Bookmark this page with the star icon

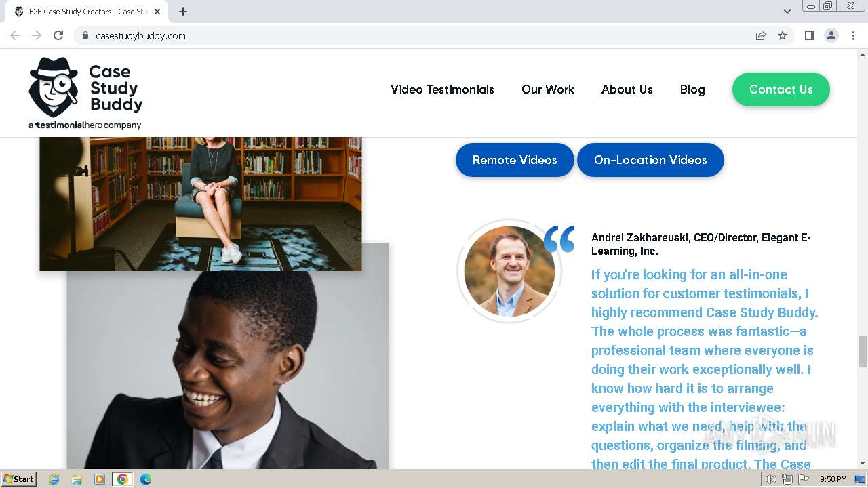coord(783,35)
